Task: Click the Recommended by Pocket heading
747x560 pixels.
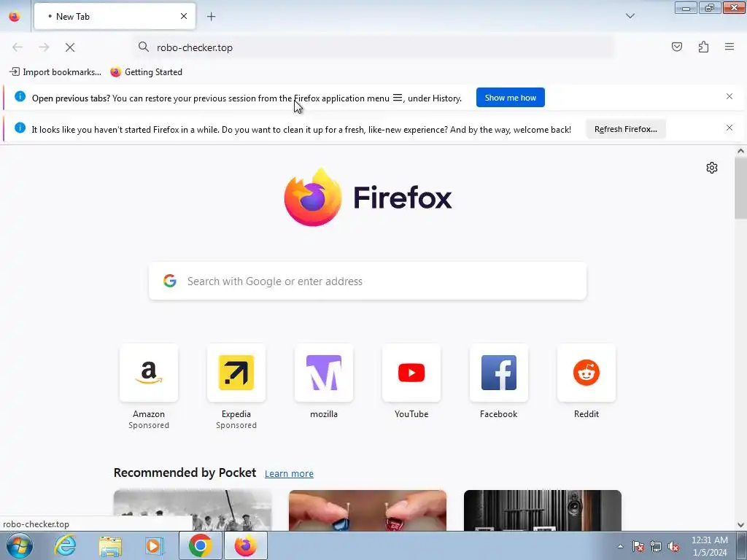Action: coord(185,472)
